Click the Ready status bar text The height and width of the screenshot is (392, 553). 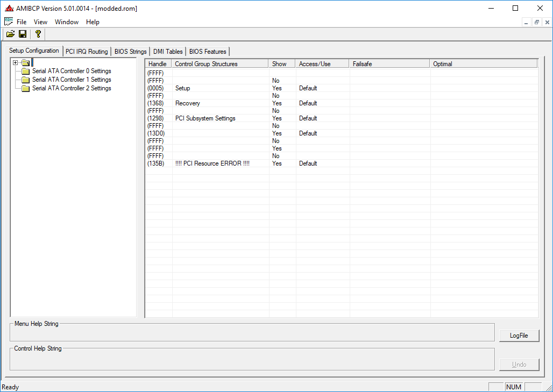coord(10,387)
